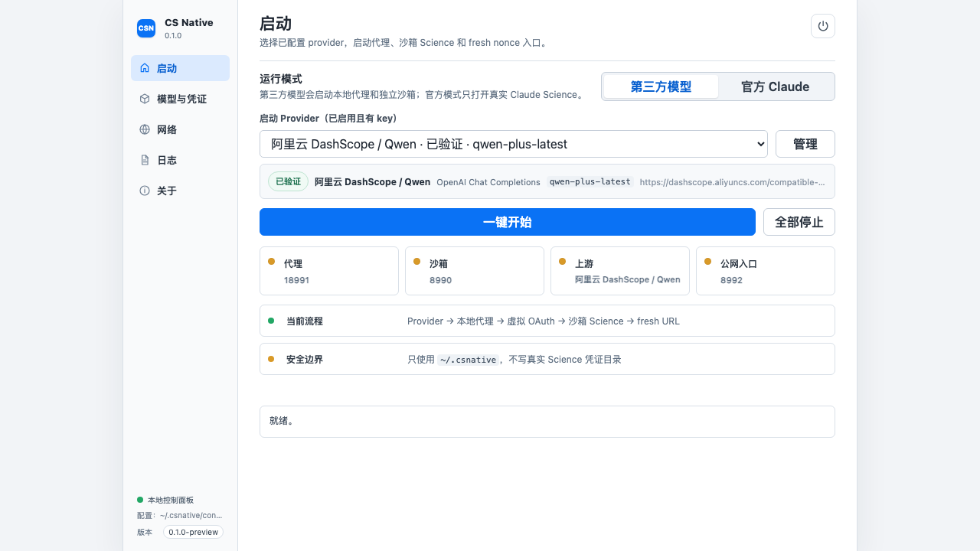Click the 已验证 badge
Image resolution: width=980 pixels, height=551 pixels.
point(288,181)
